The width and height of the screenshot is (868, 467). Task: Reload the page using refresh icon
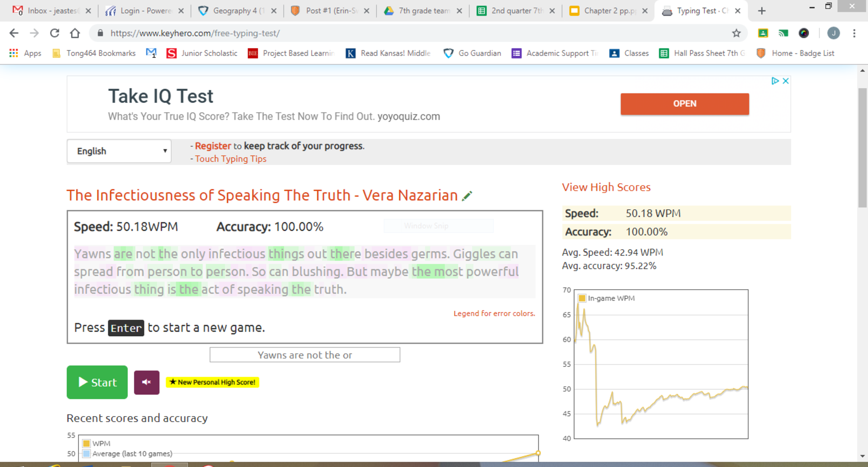click(x=55, y=33)
